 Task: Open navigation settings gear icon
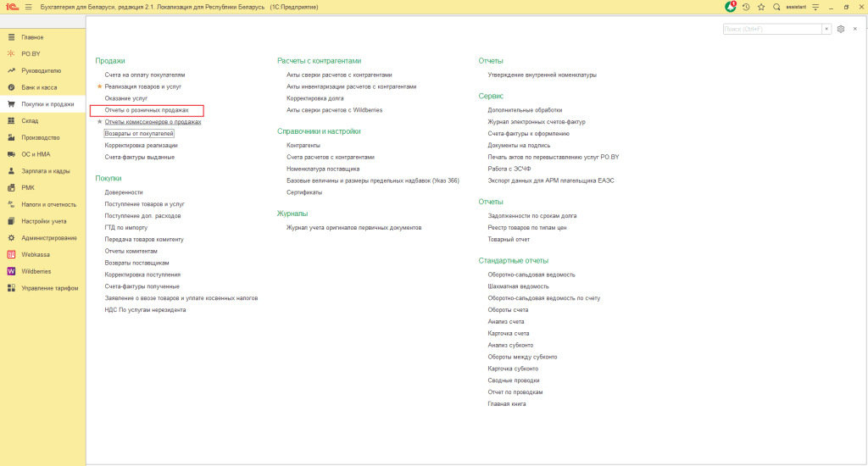coord(841,29)
